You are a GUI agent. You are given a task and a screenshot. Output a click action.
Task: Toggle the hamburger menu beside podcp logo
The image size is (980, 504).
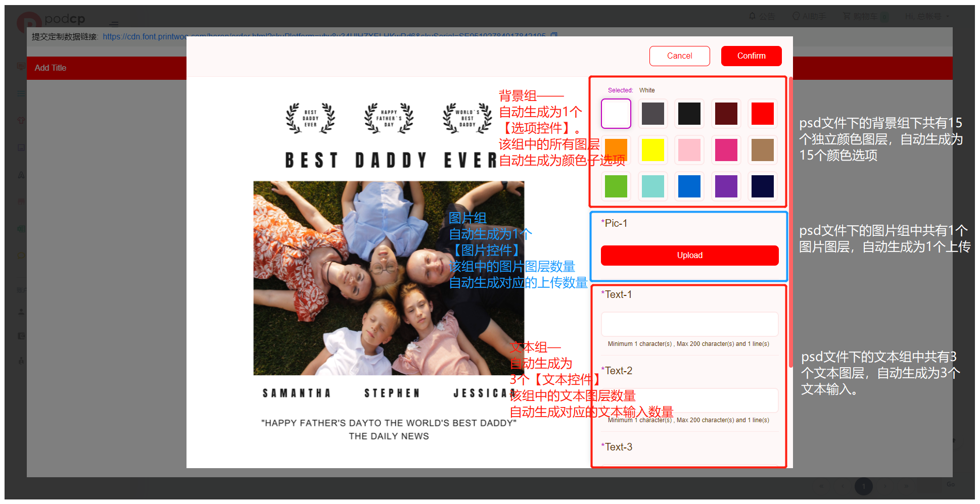point(114,24)
